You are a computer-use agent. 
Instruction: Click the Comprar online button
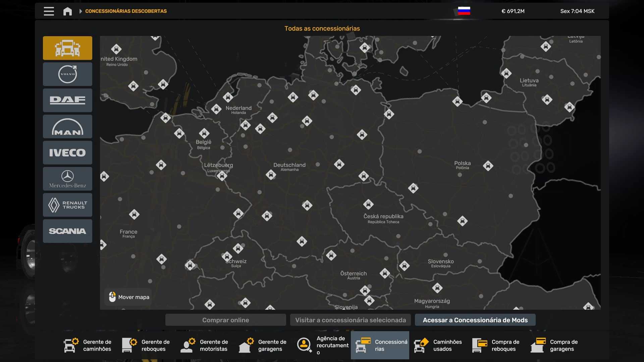pos(225,320)
